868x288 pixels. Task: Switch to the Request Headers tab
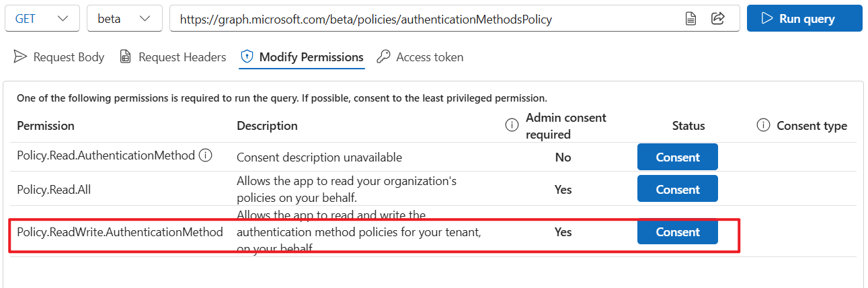(x=173, y=57)
